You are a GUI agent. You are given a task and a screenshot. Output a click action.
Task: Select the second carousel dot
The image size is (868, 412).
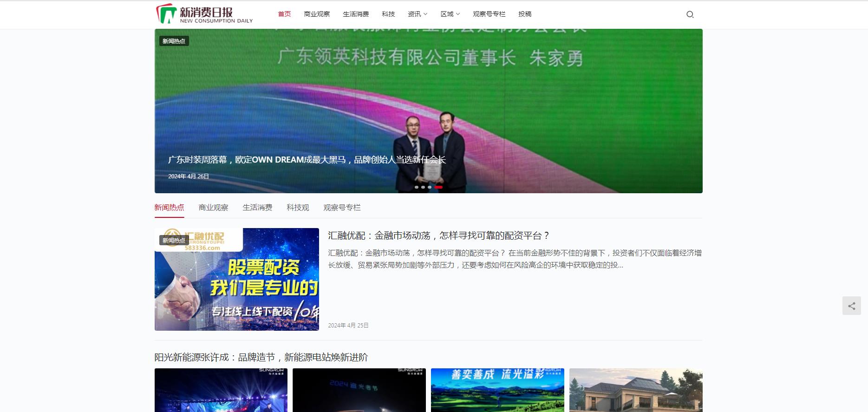(x=423, y=187)
